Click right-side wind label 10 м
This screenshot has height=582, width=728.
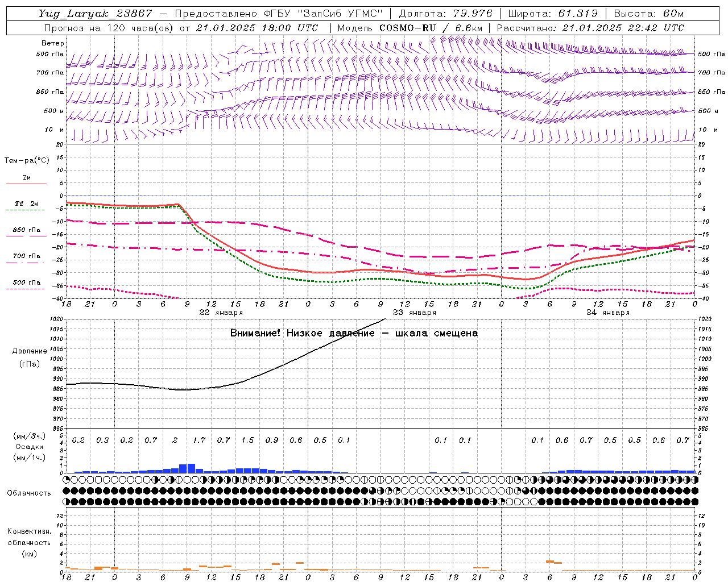pyautogui.click(x=708, y=130)
